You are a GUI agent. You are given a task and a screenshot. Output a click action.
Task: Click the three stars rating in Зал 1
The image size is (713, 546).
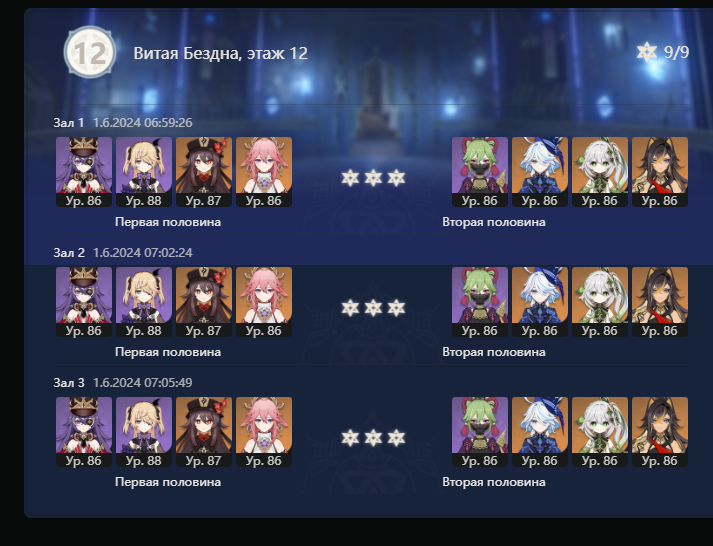pyautogui.click(x=373, y=178)
